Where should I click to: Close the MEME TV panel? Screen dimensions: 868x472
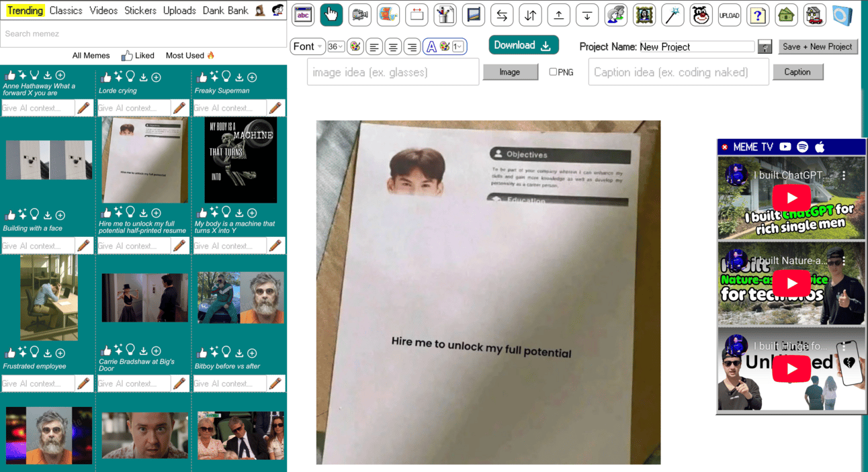click(724, 147)
